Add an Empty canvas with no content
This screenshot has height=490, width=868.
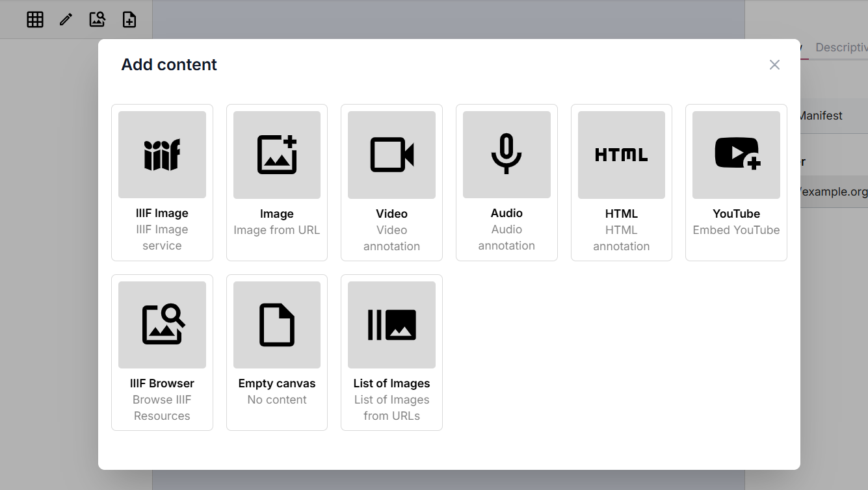click(276, 351)
